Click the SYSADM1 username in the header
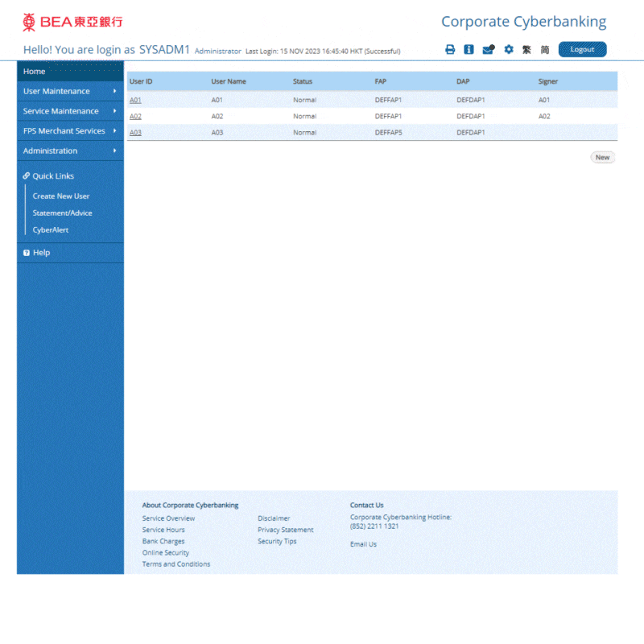The image size is (644, 644). pos(165,50)
